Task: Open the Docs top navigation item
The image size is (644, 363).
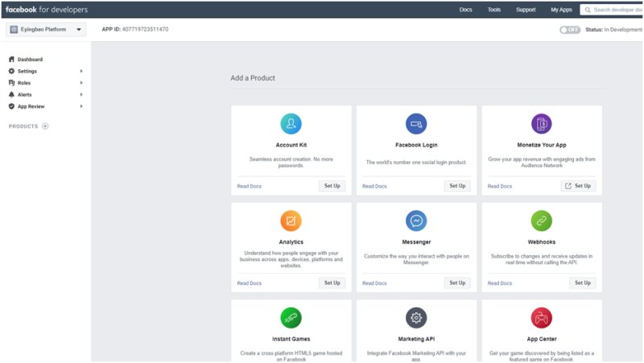Action: [465, 10]
